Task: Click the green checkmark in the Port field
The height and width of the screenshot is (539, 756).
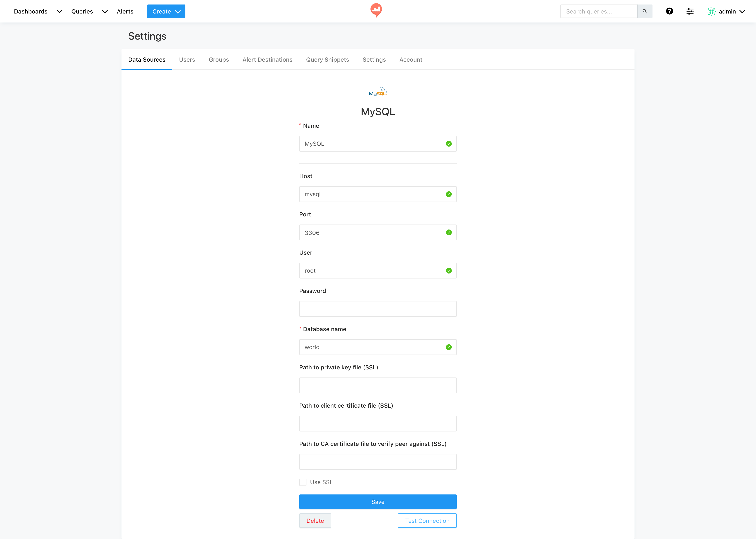Action: click(x=449, y=232)
